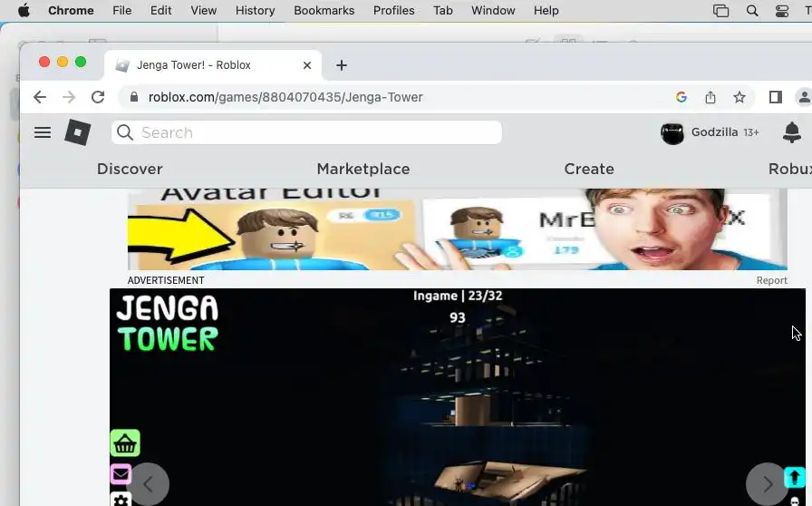Click the settings gear icon in game image
The width and height of the screenshot is (812, 506).
point(121,501)
